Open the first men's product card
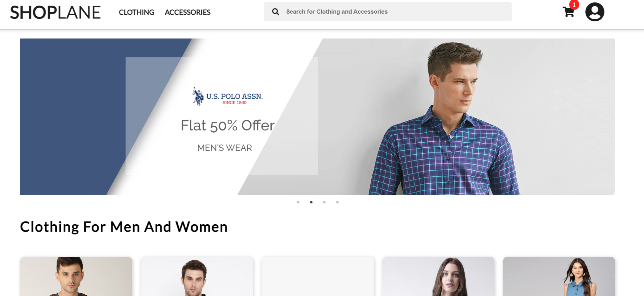 pos(76,276)
